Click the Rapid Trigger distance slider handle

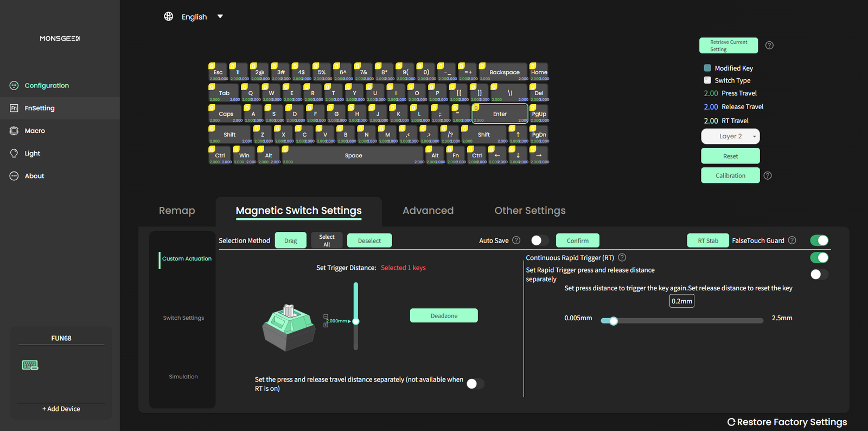coord(614,321)
